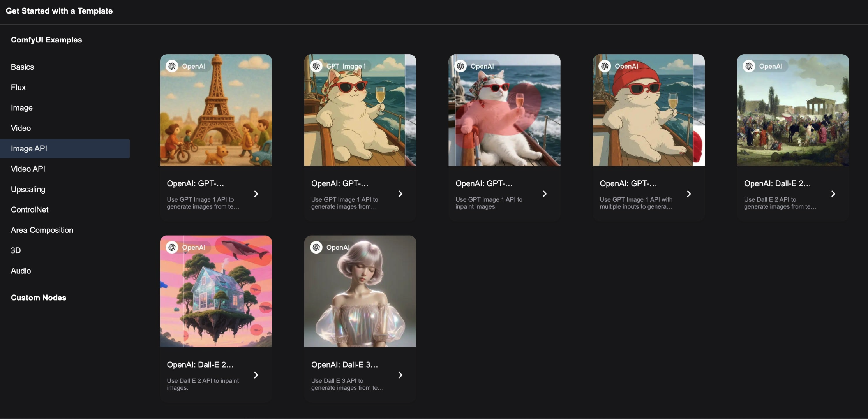Screen dimensions: 868x419
Task: Click the OpenAI logo on the classical painting thumbnail
Action: pos(749,66)
